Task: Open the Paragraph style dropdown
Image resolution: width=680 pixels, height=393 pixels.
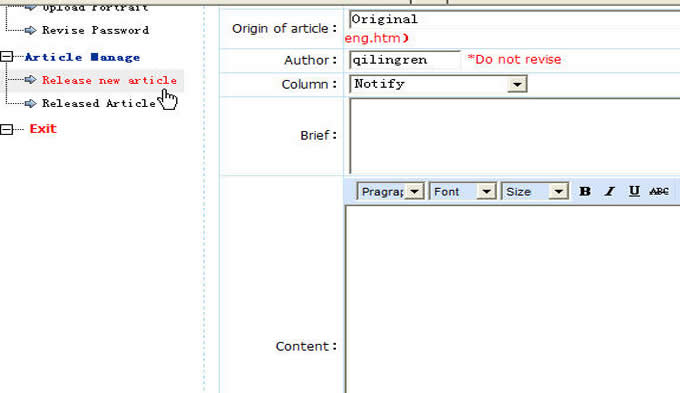Action: click(390, 191)
